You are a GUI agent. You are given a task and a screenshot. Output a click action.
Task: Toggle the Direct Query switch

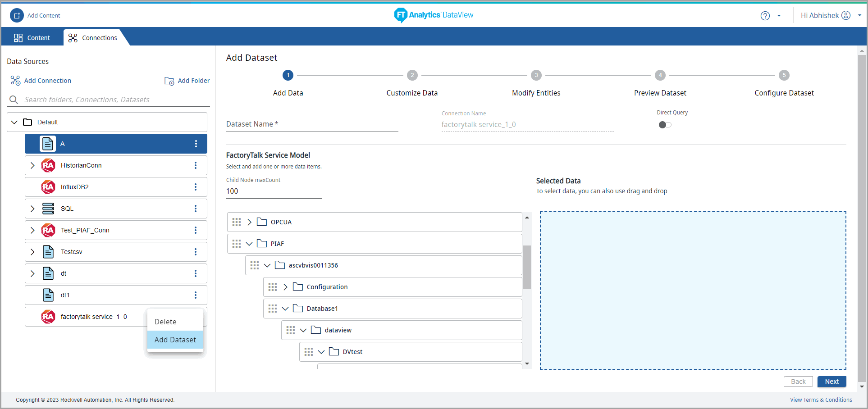(x=665, y=125)
